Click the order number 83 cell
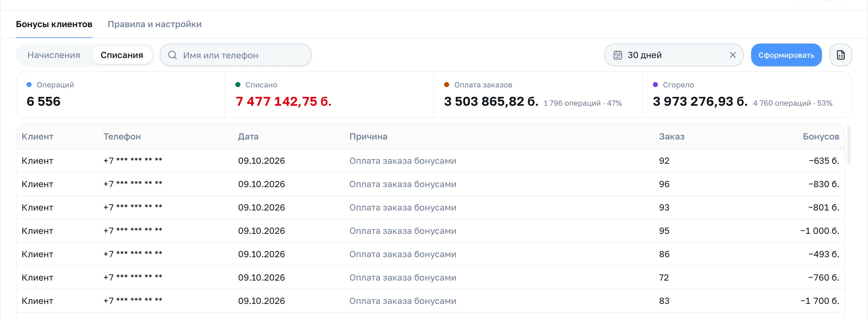The image size is (868, 320). point(664,301)
